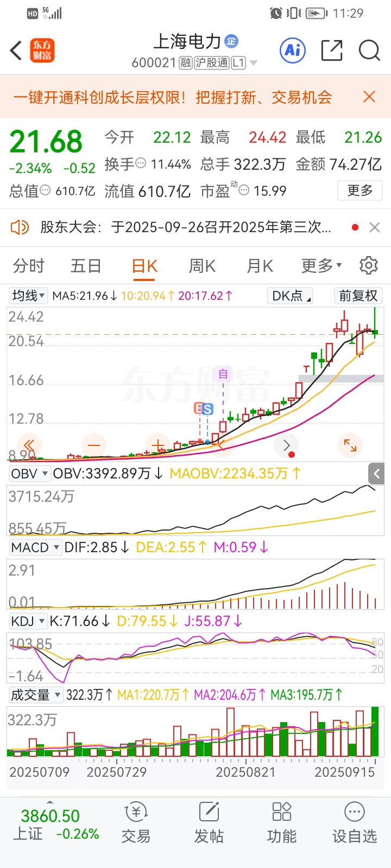The image size is (391, 868).
Task: Zoom in chart with plus icon
Action: (158, 446)
